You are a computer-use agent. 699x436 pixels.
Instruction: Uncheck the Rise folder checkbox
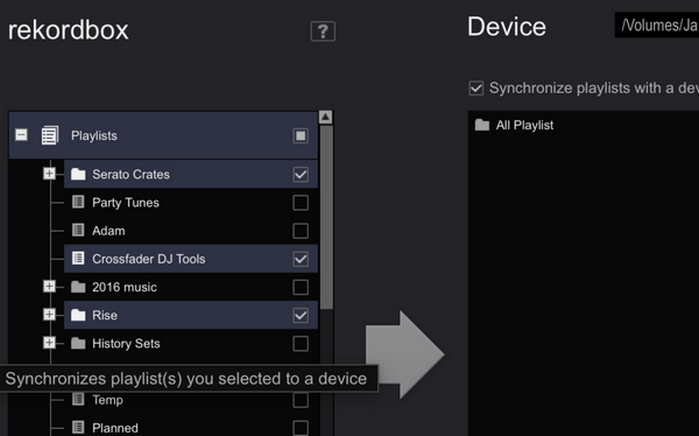[x=300, y=316]
